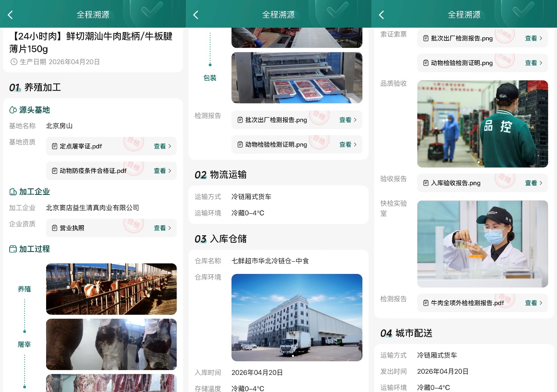The image size is (557, 392).
Task: Expand the chevron for 动物防疫条件合格证.pdf
Action: [170, 171]
